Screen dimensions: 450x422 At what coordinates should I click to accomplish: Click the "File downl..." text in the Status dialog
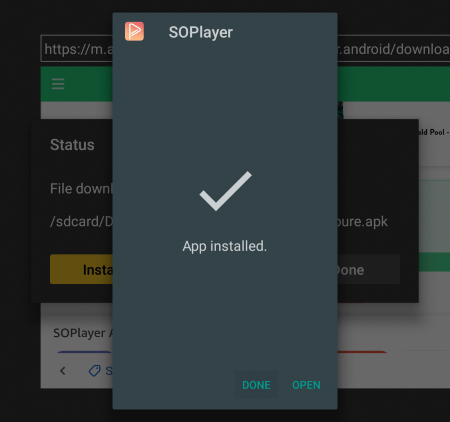[81, 189]
